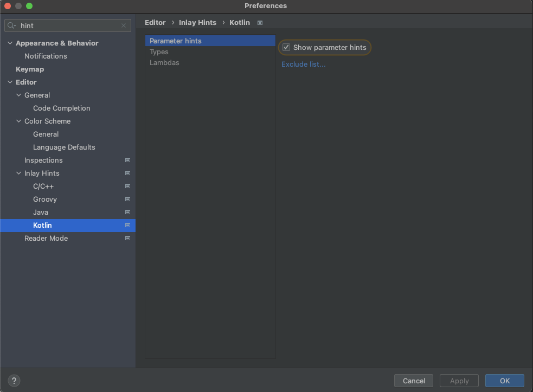The image size is (533, 392).
Task: Open Keymap settings
Action: pos(30,69)
